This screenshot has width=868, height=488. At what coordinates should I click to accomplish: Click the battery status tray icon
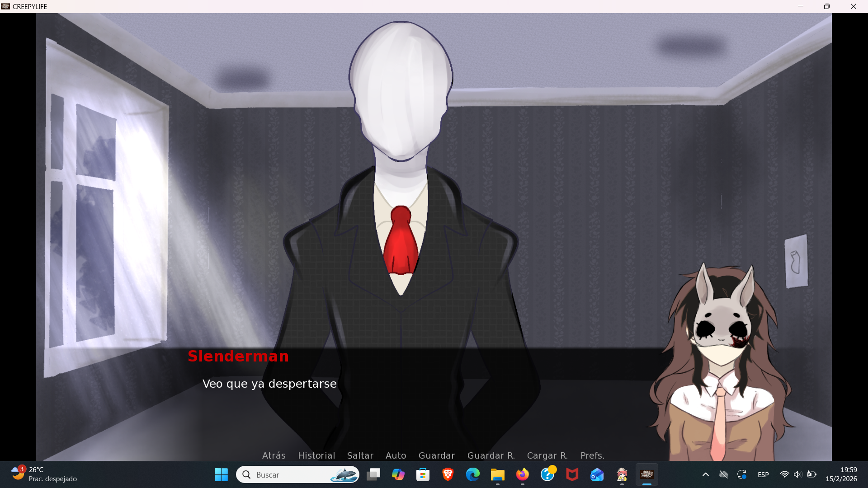click(x=812, y=474)
